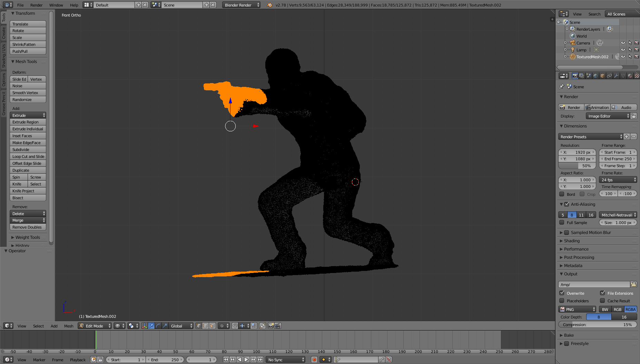Screen dimensions: 640x364
Task: Uncheck the File Extensions checkbox
Action: pos(602,293)
